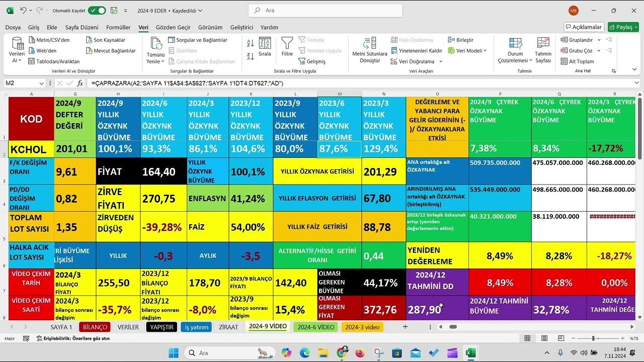This screenshot has width=644, height=362.
Task: Choose Tablodan/Aralıktan import option
Action: pos(53,61)
